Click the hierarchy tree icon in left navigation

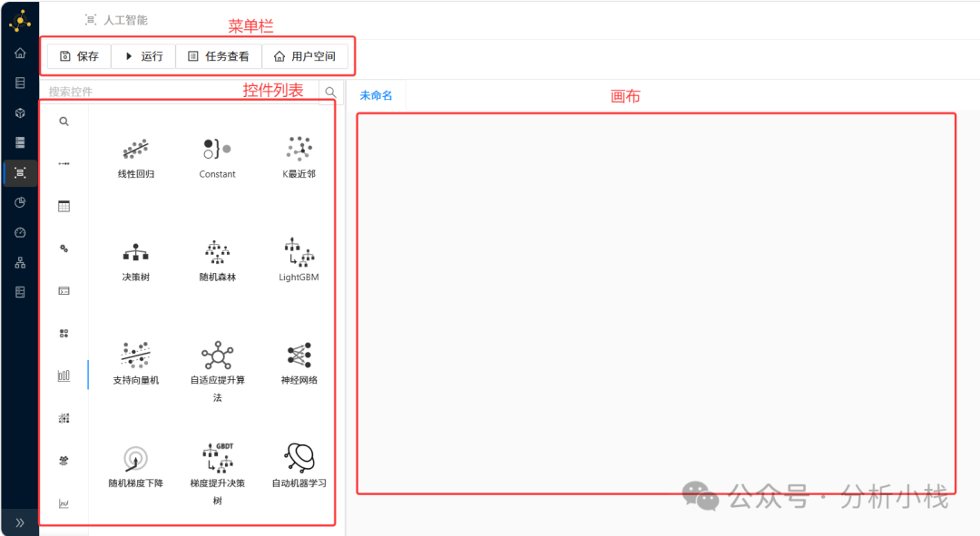coord(20,262)
